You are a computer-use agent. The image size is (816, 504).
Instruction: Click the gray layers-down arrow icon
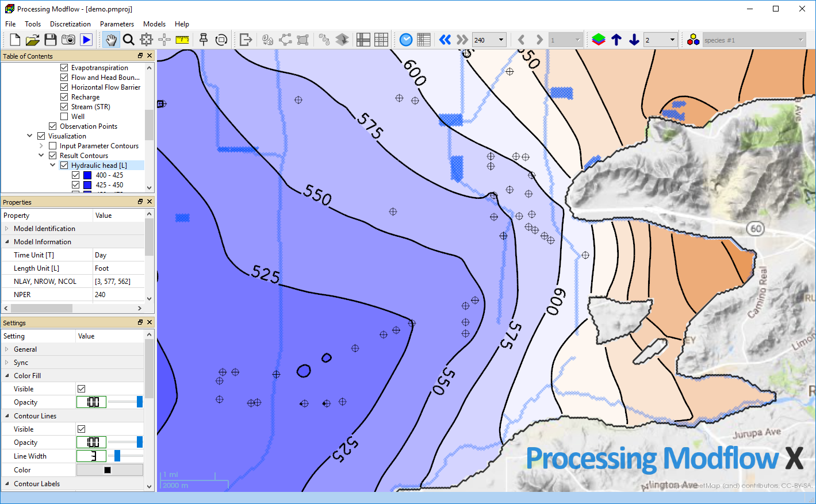tap(342, 40)
